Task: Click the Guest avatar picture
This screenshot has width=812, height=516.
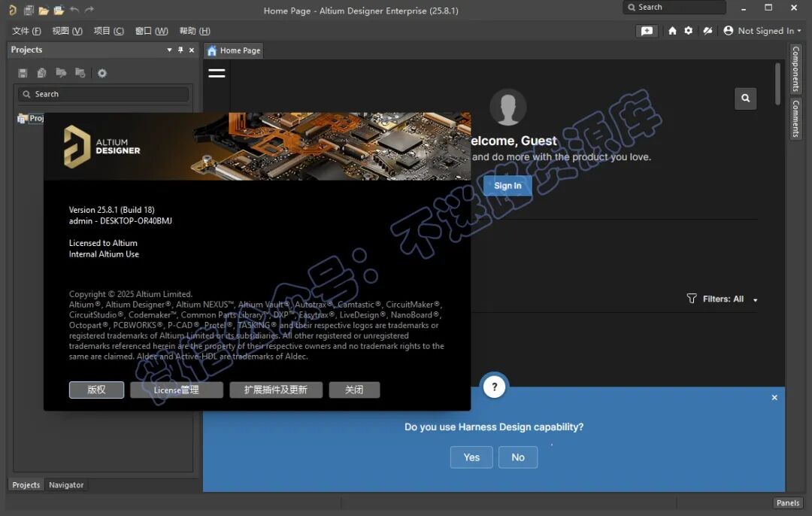Action: point(508,107)
